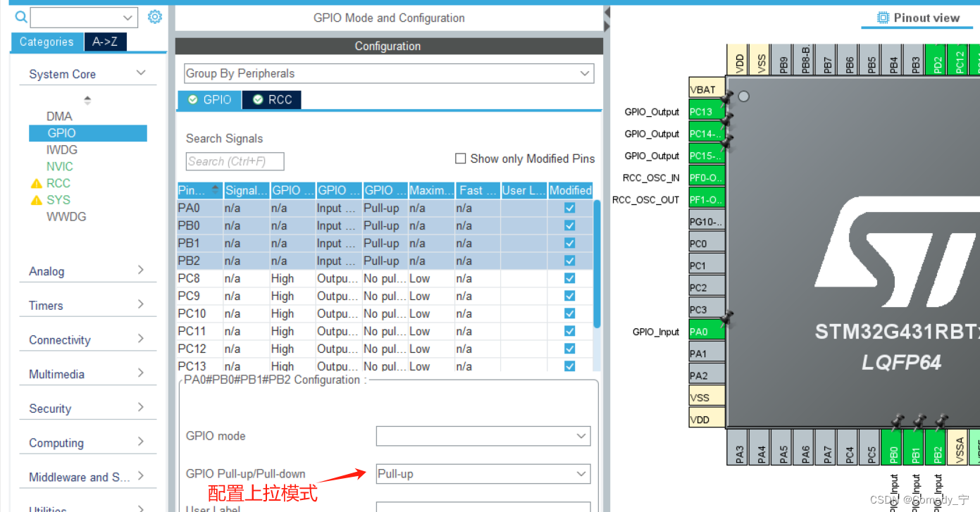The image size is (980, 512).
Task: Open the settings gear icon
Action: [154, 17]
